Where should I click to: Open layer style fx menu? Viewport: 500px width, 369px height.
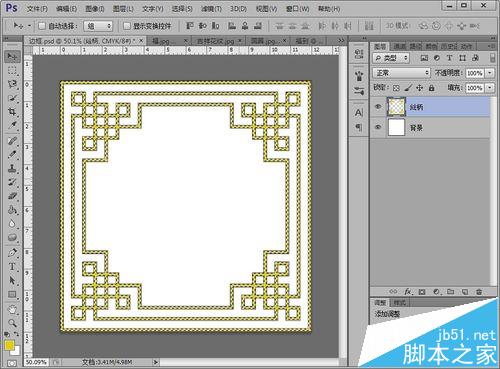[x=408, y=292]
